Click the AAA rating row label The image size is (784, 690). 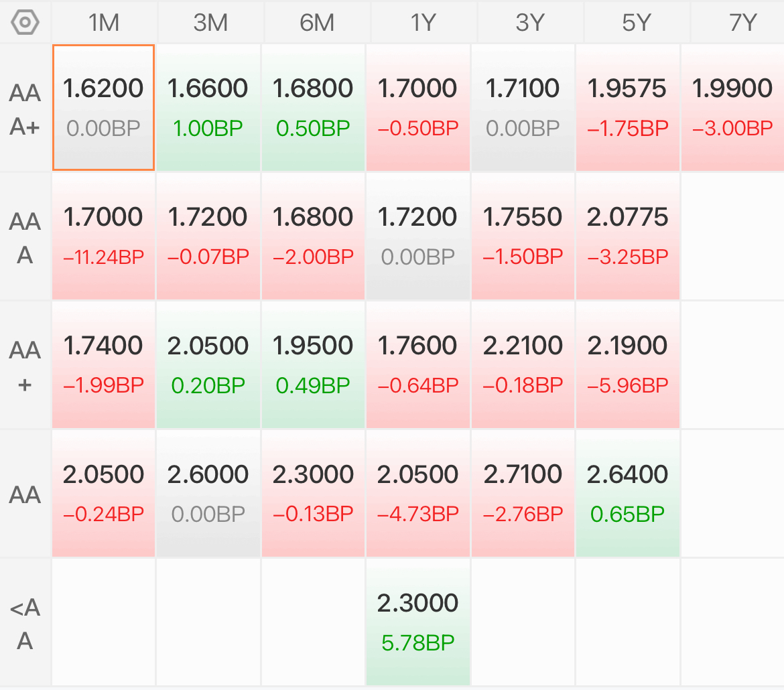pyautogui.click(x=25, y=238)
